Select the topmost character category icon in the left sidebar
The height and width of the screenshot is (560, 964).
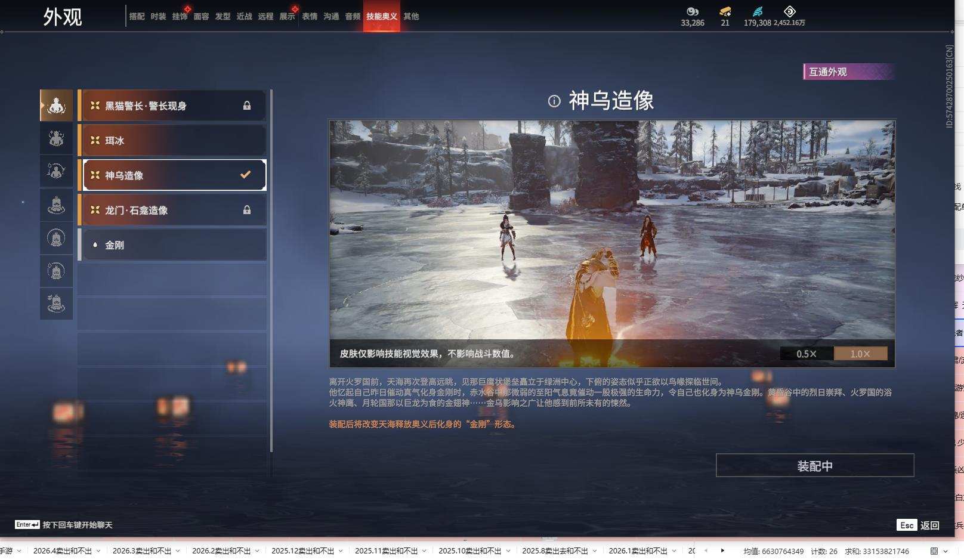click(x=56, y=105)
